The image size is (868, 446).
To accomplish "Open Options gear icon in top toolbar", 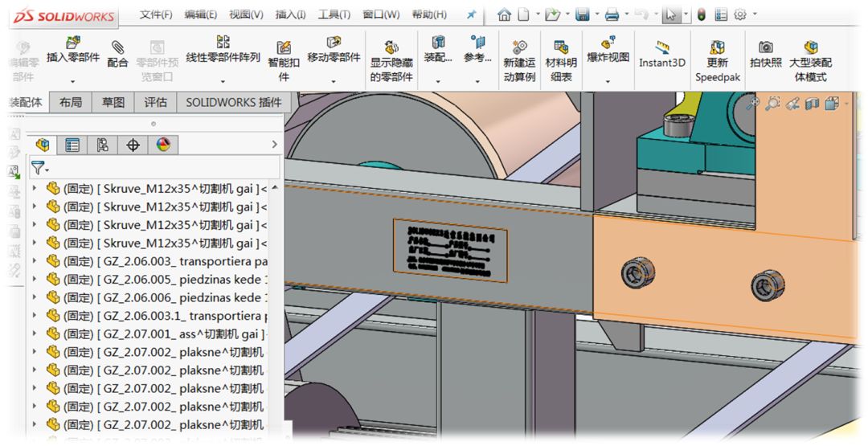I will 740,15.
